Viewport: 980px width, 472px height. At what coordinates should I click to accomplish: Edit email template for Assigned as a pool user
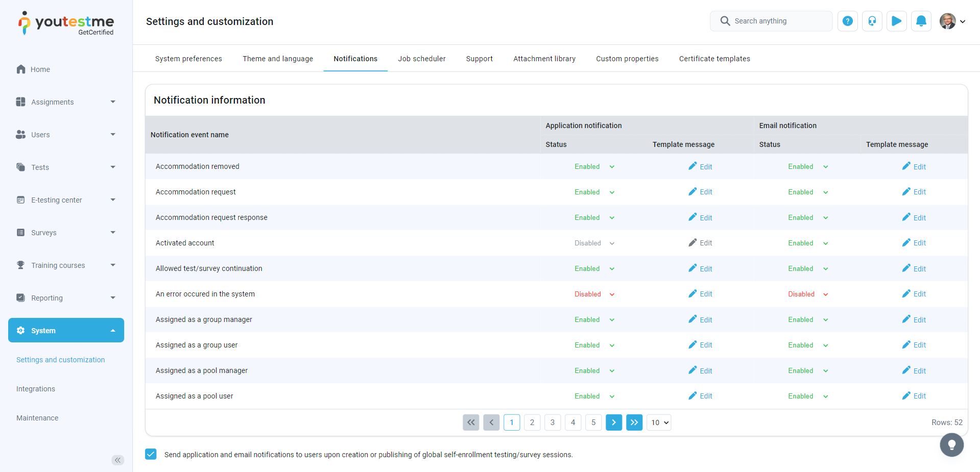point(914,396)
